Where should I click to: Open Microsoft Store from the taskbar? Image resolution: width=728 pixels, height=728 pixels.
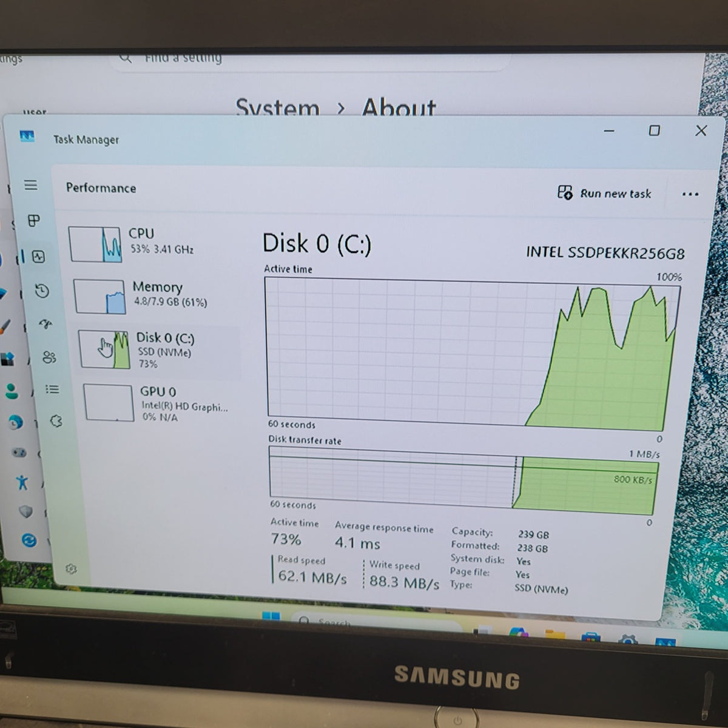point(591,638)
